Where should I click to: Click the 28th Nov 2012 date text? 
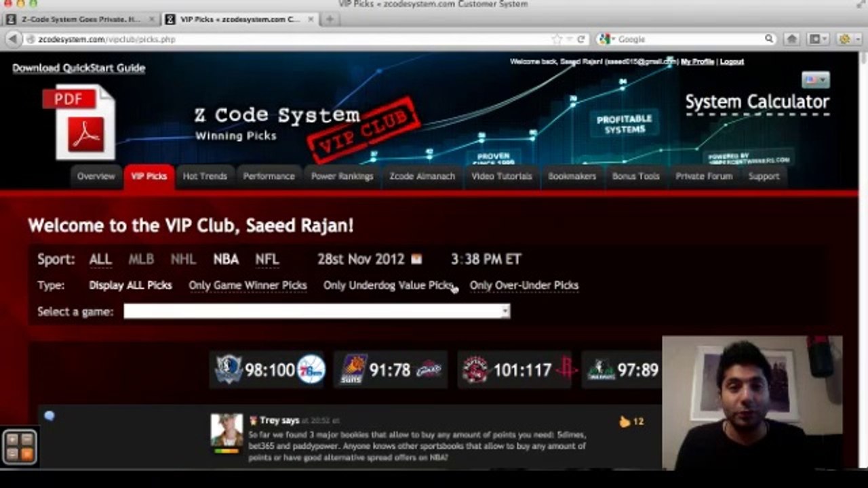(x=361, y=259)
